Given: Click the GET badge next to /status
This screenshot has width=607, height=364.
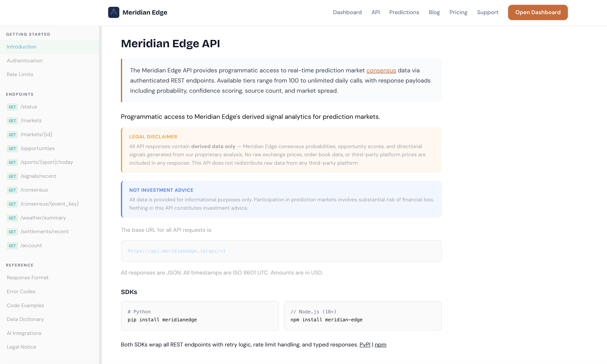Looking at the screenshot, I should 12,107.
